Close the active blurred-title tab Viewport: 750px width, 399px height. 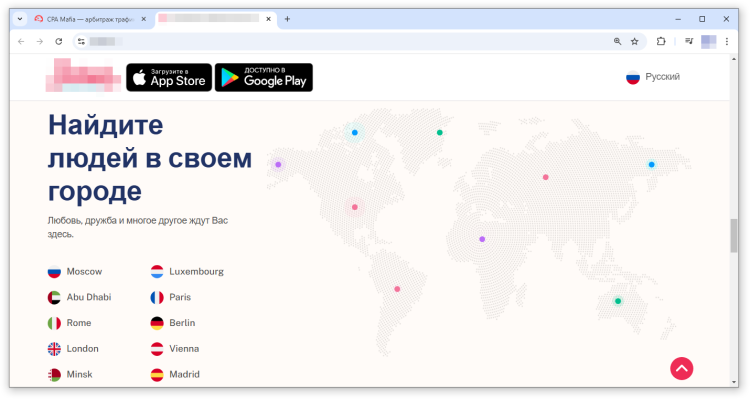point(268,19)
